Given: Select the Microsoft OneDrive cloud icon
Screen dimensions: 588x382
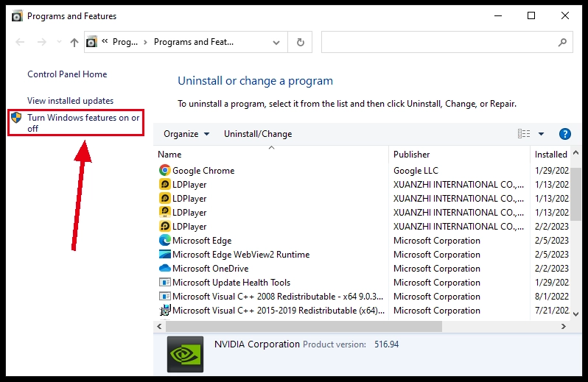Looking at the screenshot, I should tap(164, 269).
